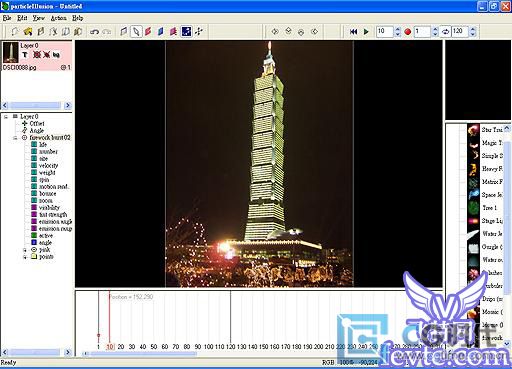Choose the Select arrow tool
This screenshot has height=369, width=512.
(x=136, y=31)
